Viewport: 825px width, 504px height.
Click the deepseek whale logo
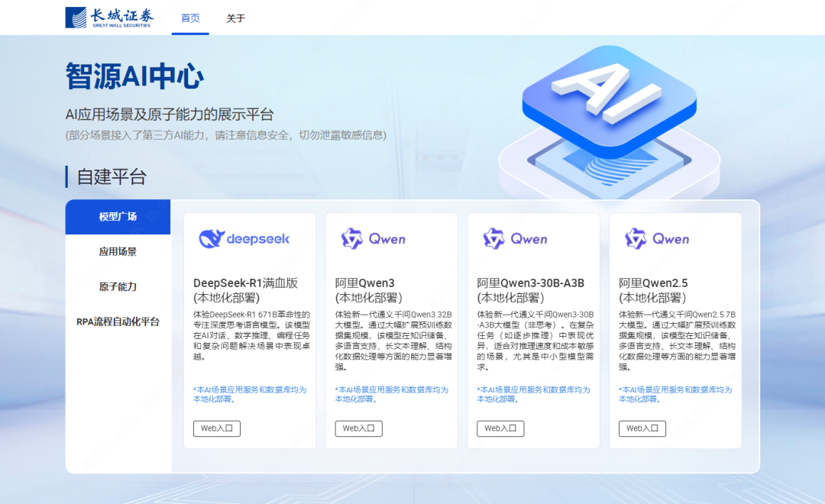click(x=244, y=239)
